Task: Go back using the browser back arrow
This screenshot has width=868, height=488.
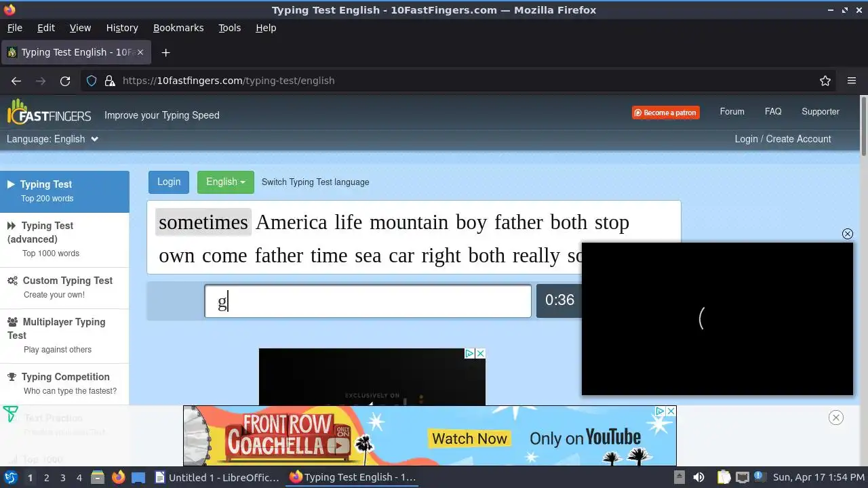Action: point(16,81)
